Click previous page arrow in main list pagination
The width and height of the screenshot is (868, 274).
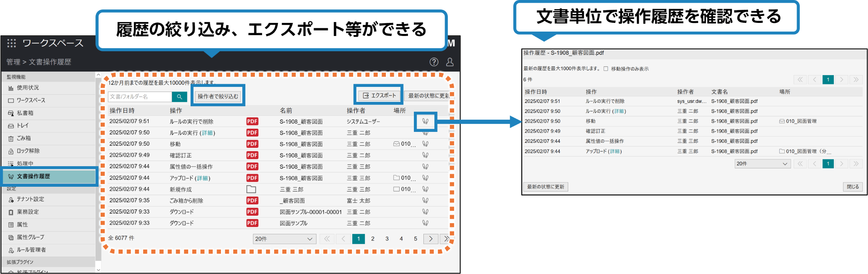pos(343,239)
